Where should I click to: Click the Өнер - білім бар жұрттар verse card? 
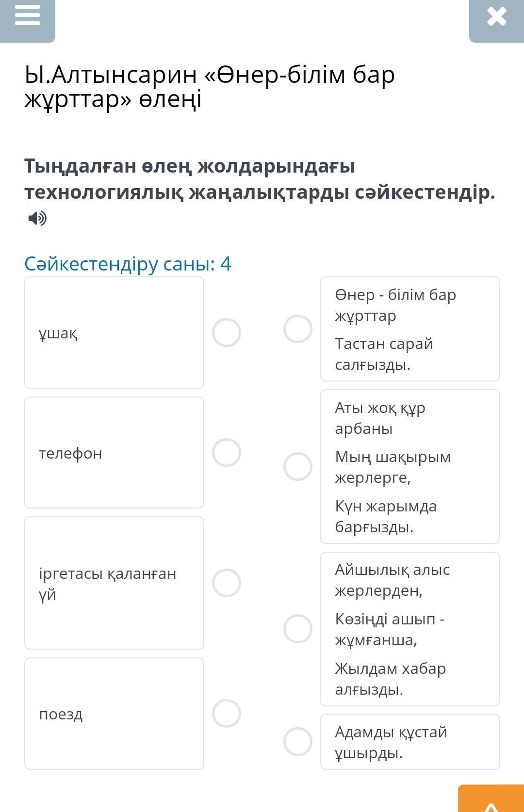[x=410, y=329]
